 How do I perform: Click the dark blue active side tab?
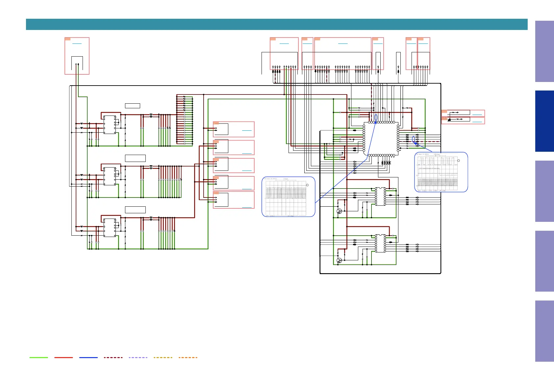click(x=544, y=121)
